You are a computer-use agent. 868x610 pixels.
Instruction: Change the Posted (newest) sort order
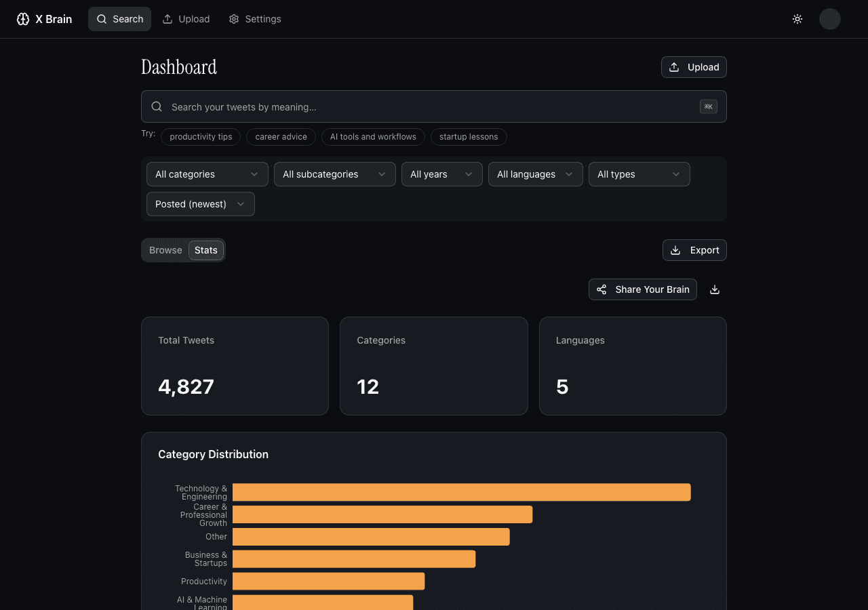(201, 204)
